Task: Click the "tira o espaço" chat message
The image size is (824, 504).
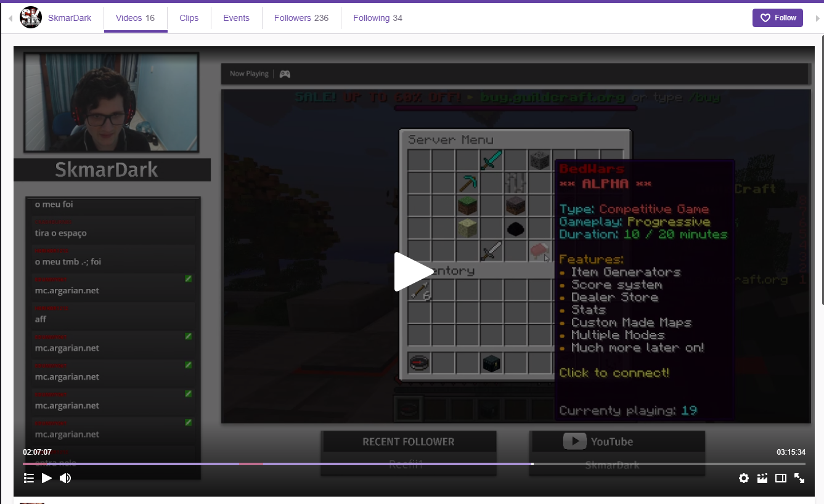Action: (x=60, y=234)
